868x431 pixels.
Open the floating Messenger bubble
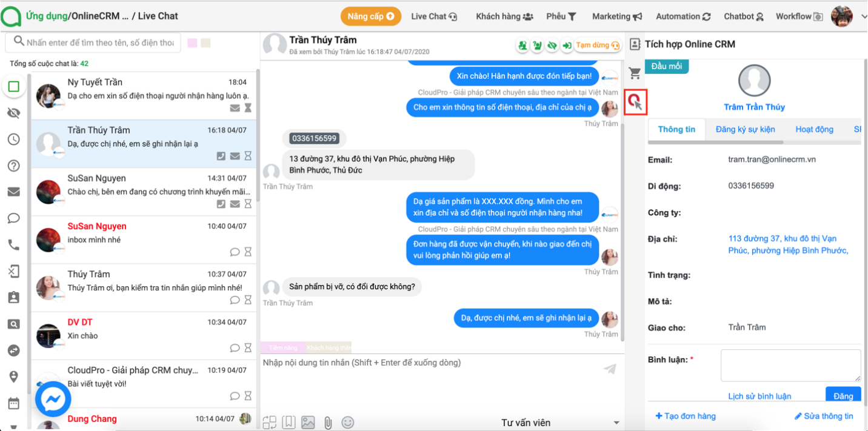[53, 398]
